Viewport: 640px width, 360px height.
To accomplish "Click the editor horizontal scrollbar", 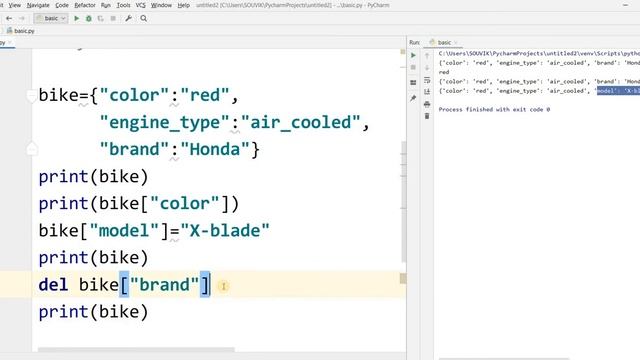I will tap(136, 349).
